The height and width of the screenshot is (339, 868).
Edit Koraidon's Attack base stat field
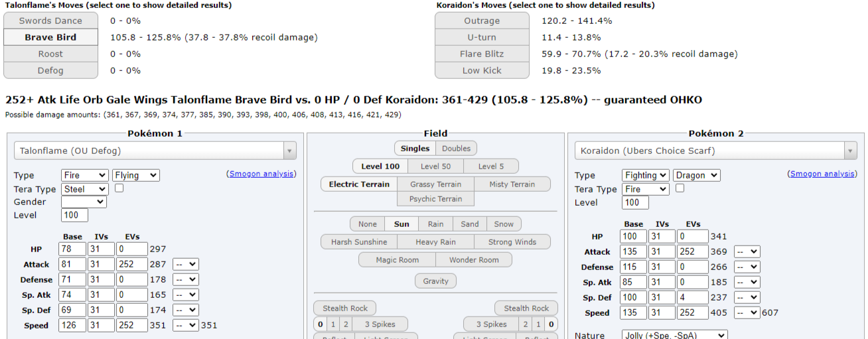point(633,251)
